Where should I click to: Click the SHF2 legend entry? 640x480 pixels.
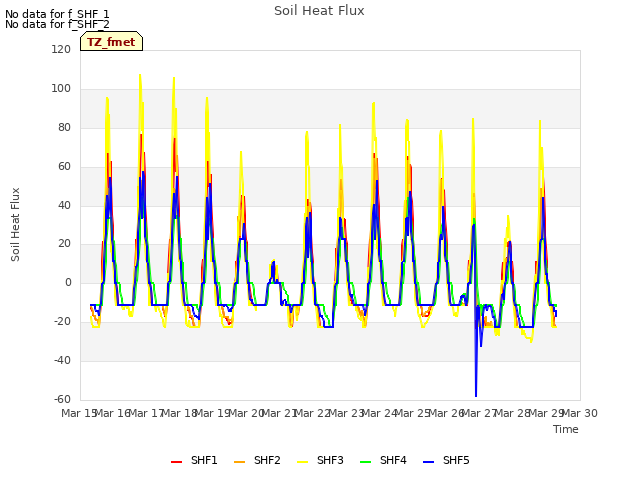[257, 460]
